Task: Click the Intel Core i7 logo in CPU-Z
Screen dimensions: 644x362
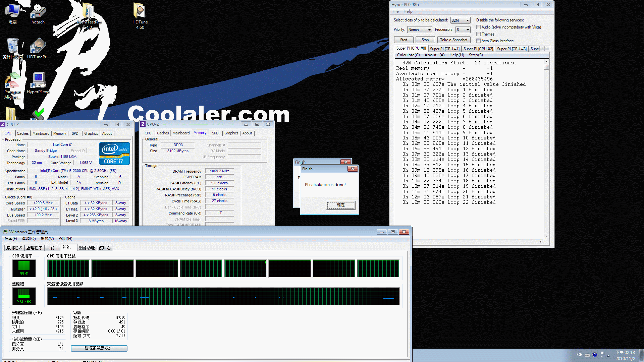Action: click(114, 154)
